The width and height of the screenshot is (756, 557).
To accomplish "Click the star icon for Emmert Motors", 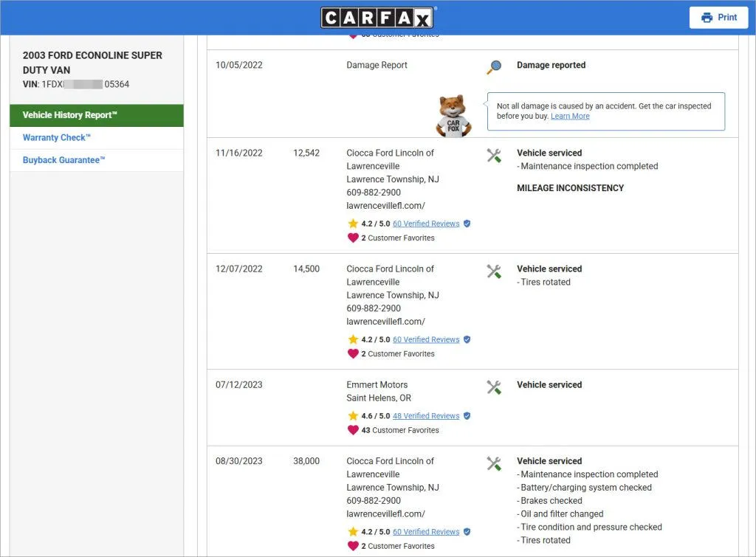I will click(x=353, y=416).
